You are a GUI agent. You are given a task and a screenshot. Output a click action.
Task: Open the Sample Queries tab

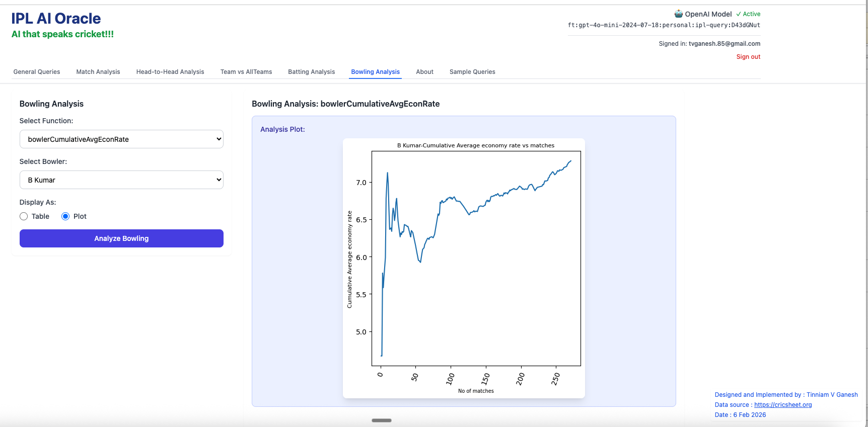(472, 72)
